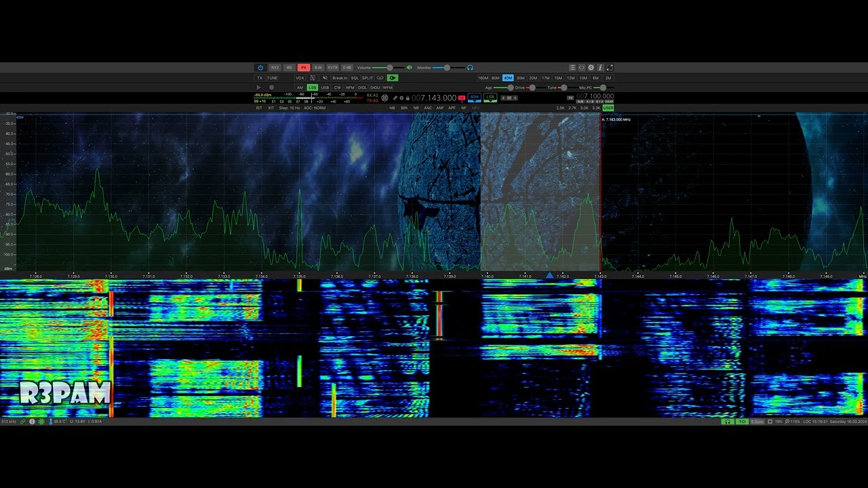Toggle the VOX button
Screen dimensions: 868x488
(x=300, y=78)
